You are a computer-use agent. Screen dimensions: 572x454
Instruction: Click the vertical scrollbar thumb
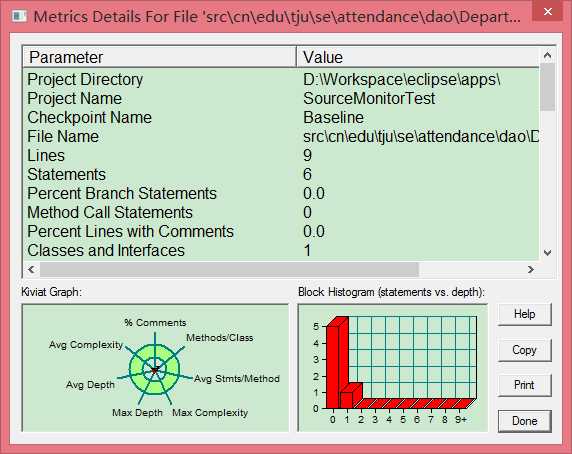pyautogui.click(x=547, y=87)
